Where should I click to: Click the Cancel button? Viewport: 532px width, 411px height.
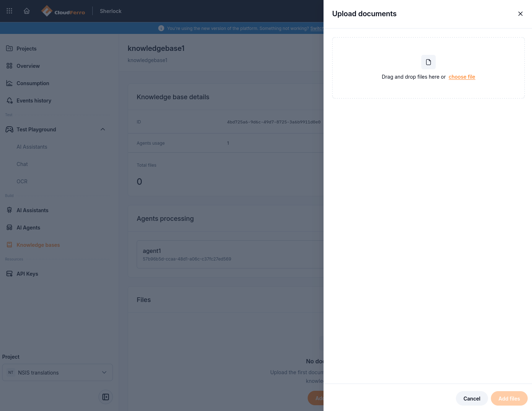(472, 398)
